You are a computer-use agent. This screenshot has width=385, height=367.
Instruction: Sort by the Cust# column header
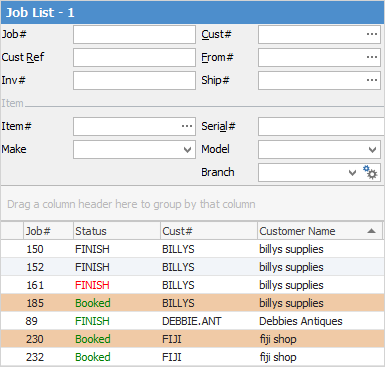coord(209,231)
